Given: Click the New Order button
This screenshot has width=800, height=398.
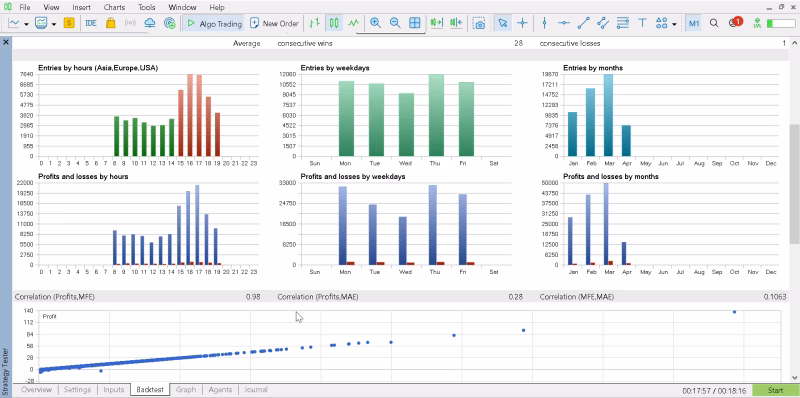Looking at the screenshot, I should point(274,23).
